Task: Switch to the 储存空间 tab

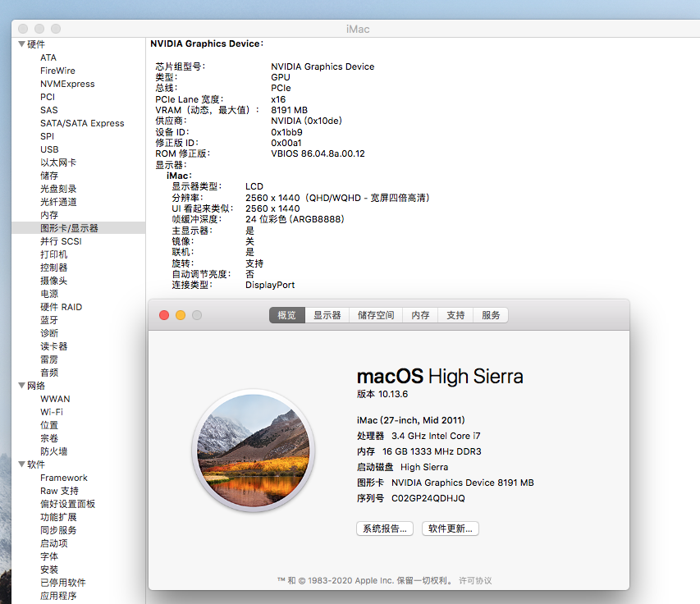Action: tap(376, 315)
